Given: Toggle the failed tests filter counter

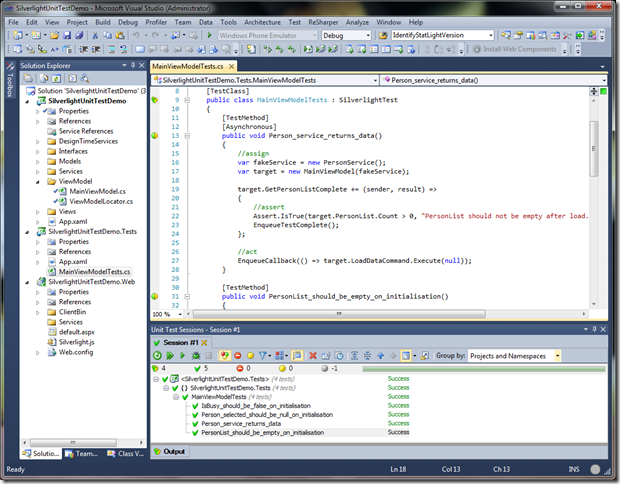Looking at the screenshot, I should tap(241, 369).
